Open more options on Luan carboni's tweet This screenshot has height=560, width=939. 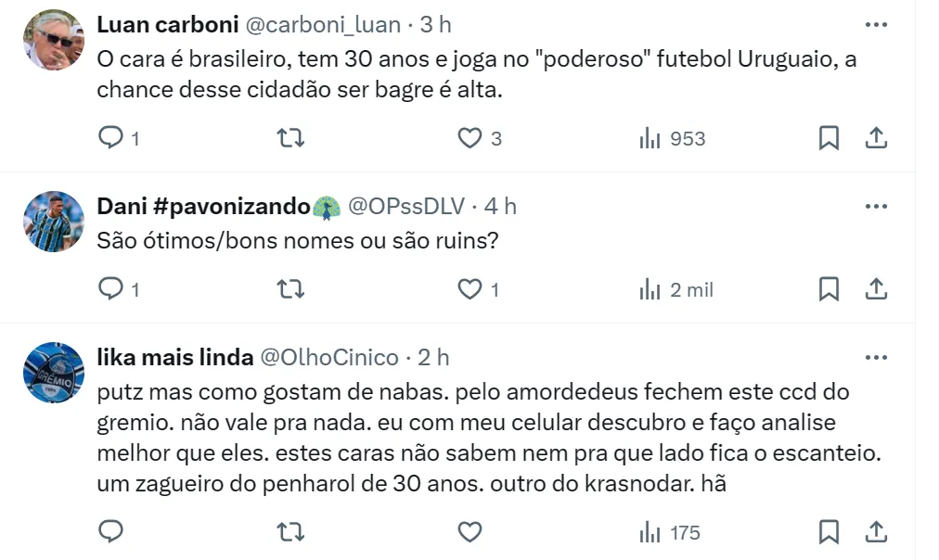pyautogui.click(x=876, y=24)
